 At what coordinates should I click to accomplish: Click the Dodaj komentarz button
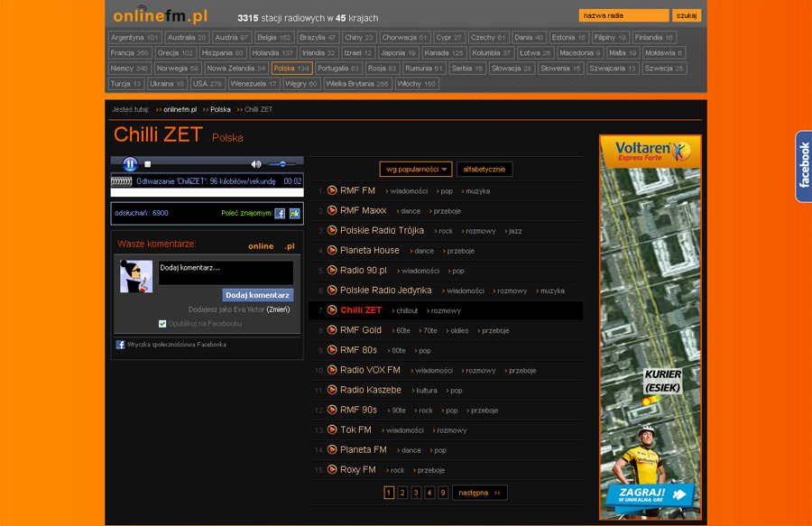257,295
